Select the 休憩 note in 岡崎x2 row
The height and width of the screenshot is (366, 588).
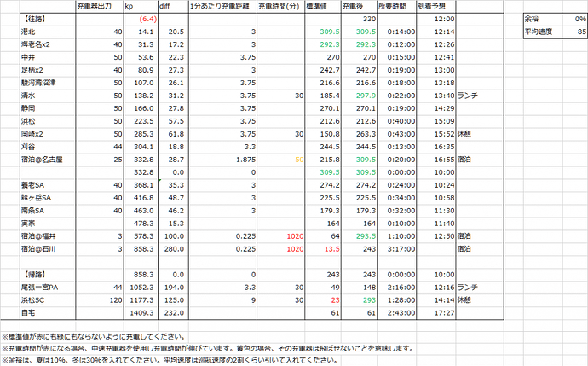(x=464, y=134)
